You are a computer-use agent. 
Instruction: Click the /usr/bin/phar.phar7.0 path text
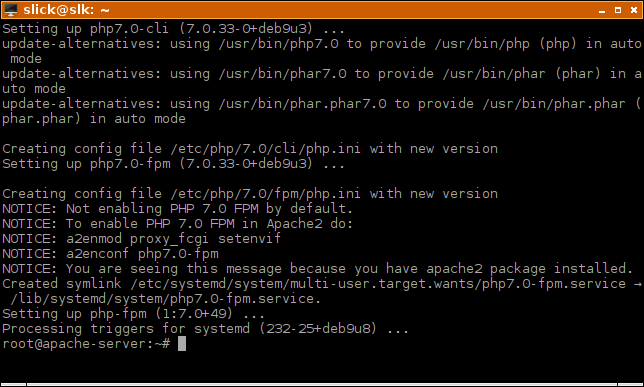(302, 104)
